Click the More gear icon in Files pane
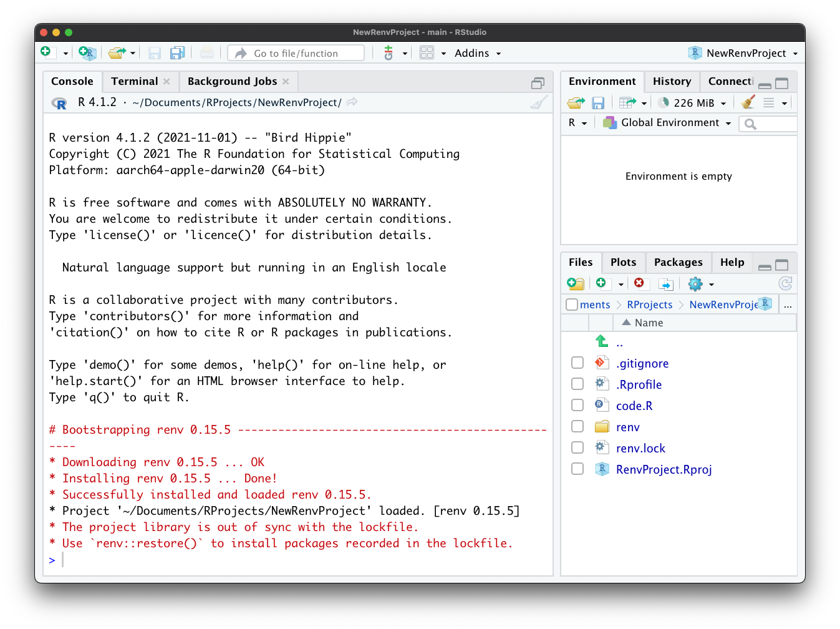The image size is (840, 629). pos(695,284)
